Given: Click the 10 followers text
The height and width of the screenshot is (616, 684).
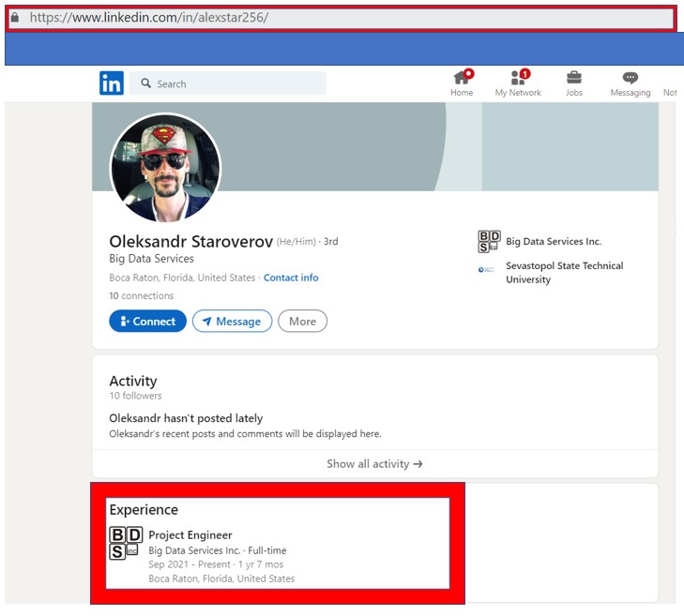Looking at the screenshot, I should coord(135,396).
